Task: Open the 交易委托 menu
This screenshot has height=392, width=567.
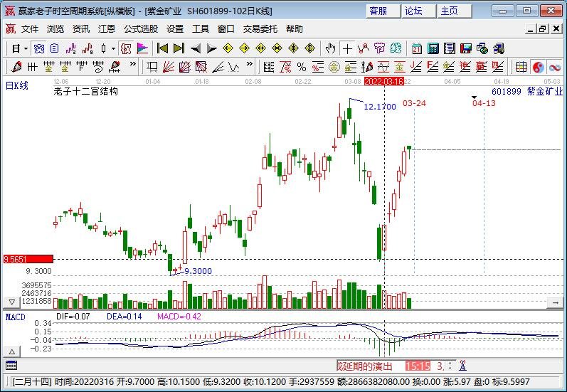Action: [260, 29]
